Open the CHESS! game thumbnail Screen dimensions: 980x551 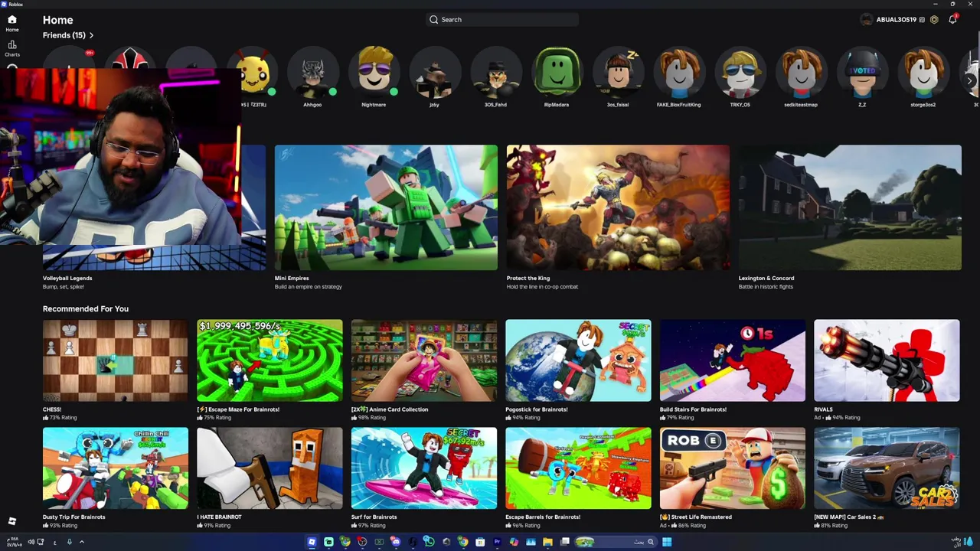(x=116, y=360)
